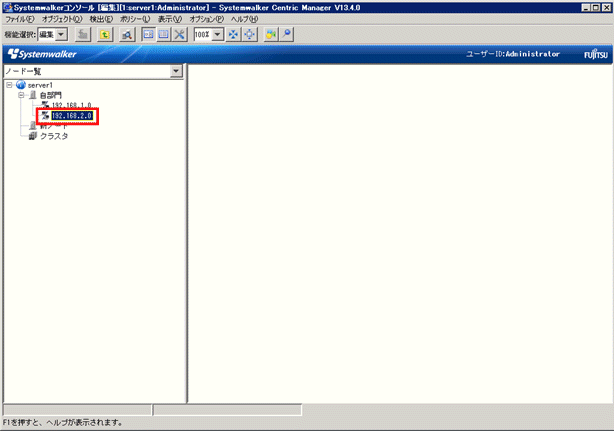This screenshot has height=431, width=614.
Task: Click the grayed-out building toolbar icon
Action: (x=83, y=34)
